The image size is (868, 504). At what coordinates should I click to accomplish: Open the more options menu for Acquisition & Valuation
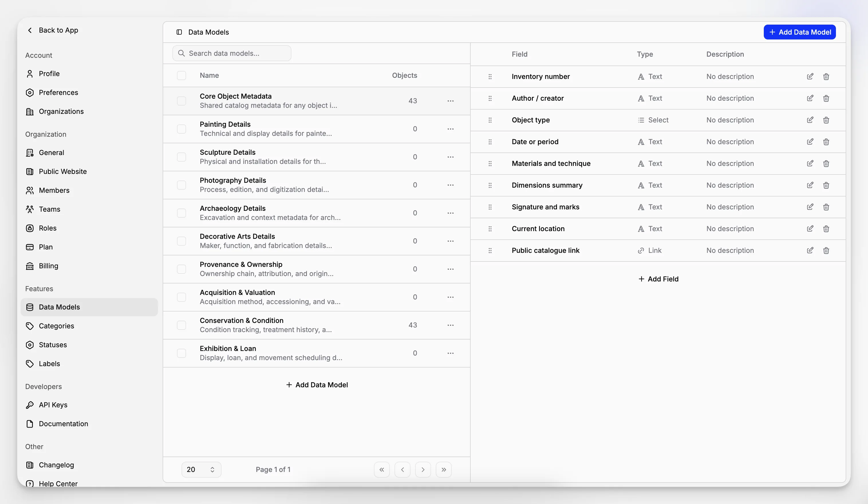pyautogui.click(x=451, y=297)
